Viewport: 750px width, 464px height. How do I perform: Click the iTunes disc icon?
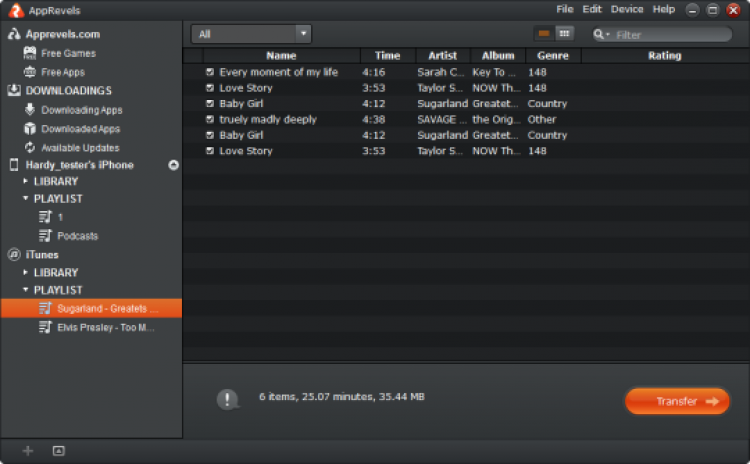[x=14, y=254]
